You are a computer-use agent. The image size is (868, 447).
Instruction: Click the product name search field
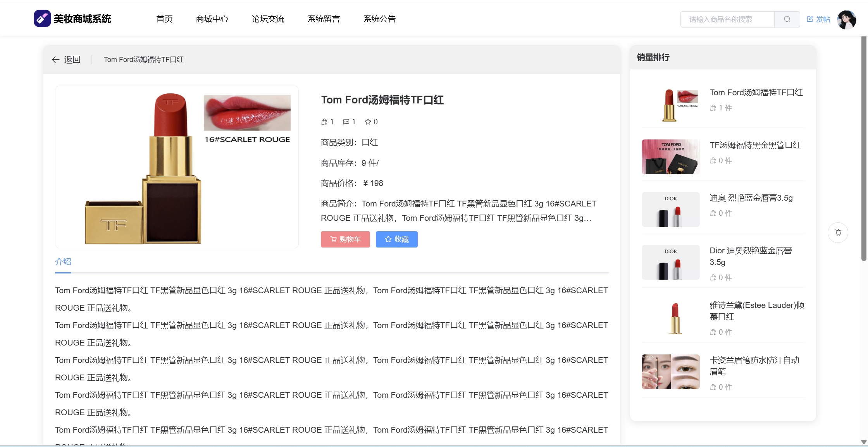[x=727, y=19]
